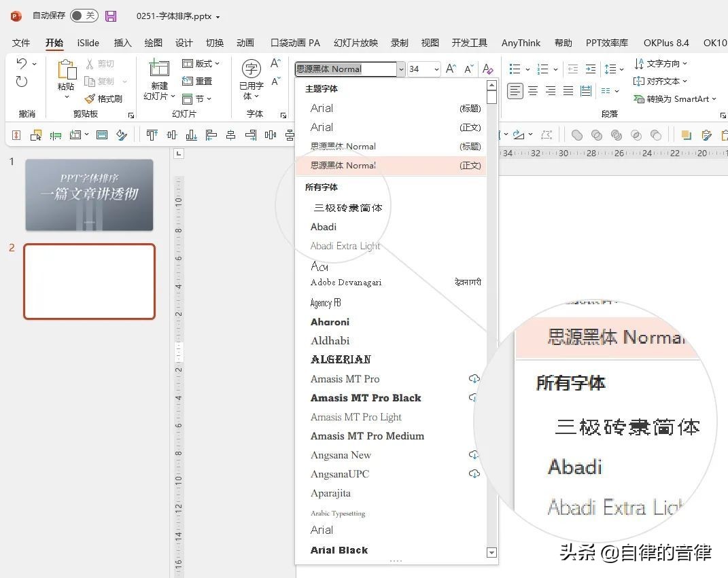This screenshot has height=578, width=728.
Task: Toggle the AutoSave switch
Action: pos(84,16)
